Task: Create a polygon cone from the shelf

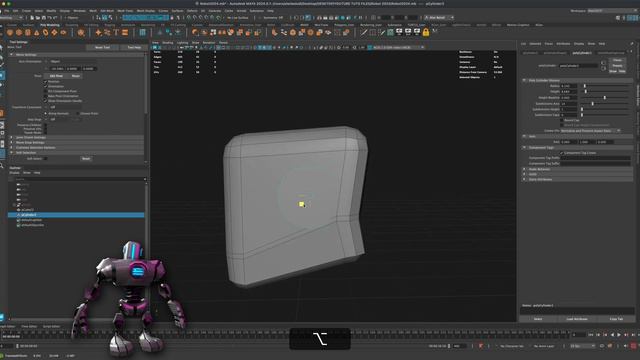Action: [x=37, y=32]
